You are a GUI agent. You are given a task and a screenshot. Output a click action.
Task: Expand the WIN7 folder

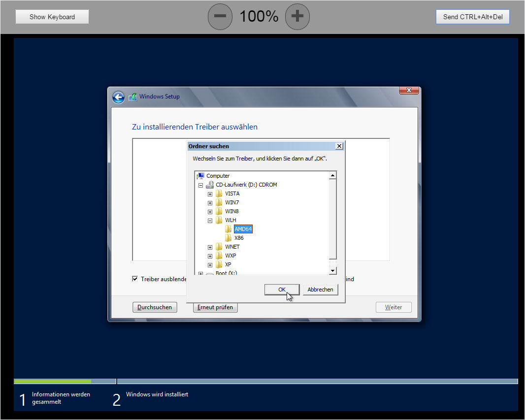coord(210,203)
